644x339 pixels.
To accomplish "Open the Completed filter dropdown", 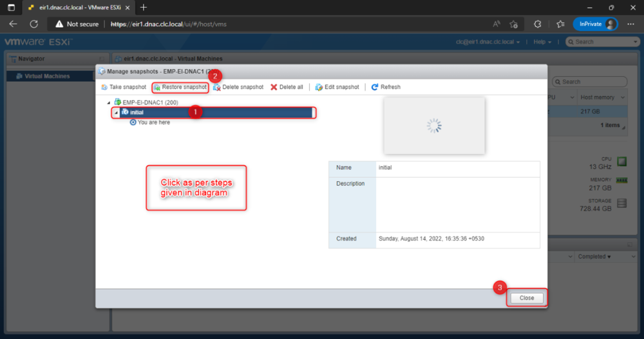I will 594,257.
